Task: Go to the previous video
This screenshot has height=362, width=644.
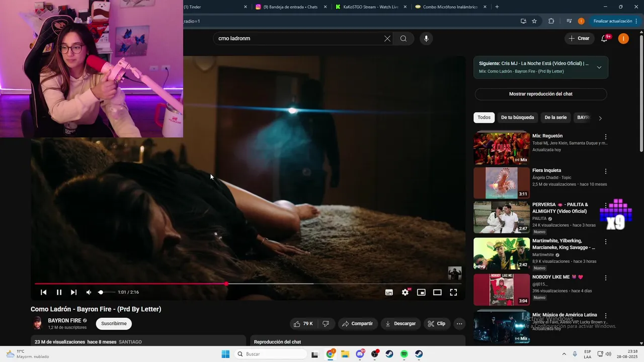Action: (x=44, y=292)
